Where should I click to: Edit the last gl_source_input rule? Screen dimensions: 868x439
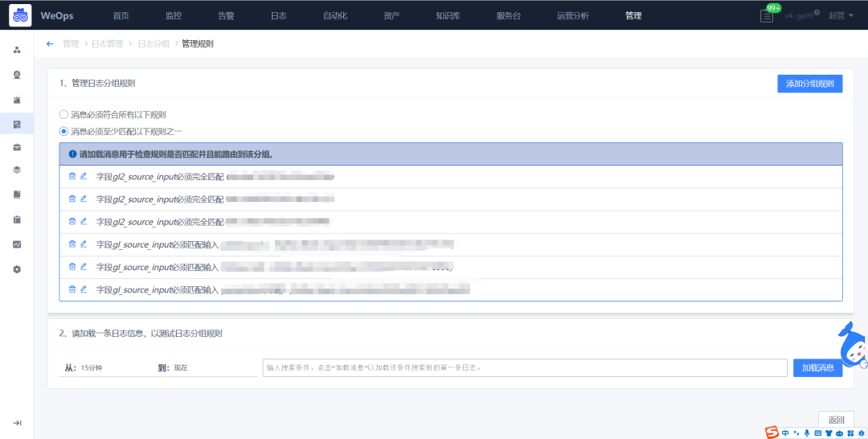84,289
